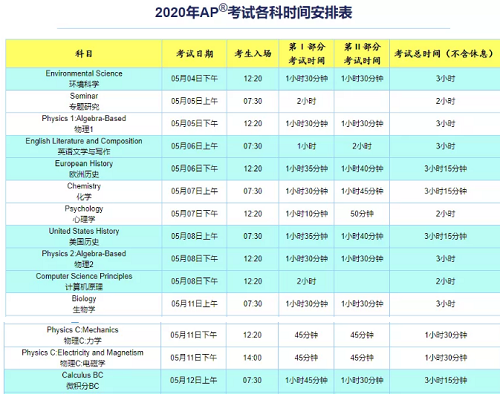
Task: Select the 科目 column header
Action: pyautogui.click(x=84, y=54)
